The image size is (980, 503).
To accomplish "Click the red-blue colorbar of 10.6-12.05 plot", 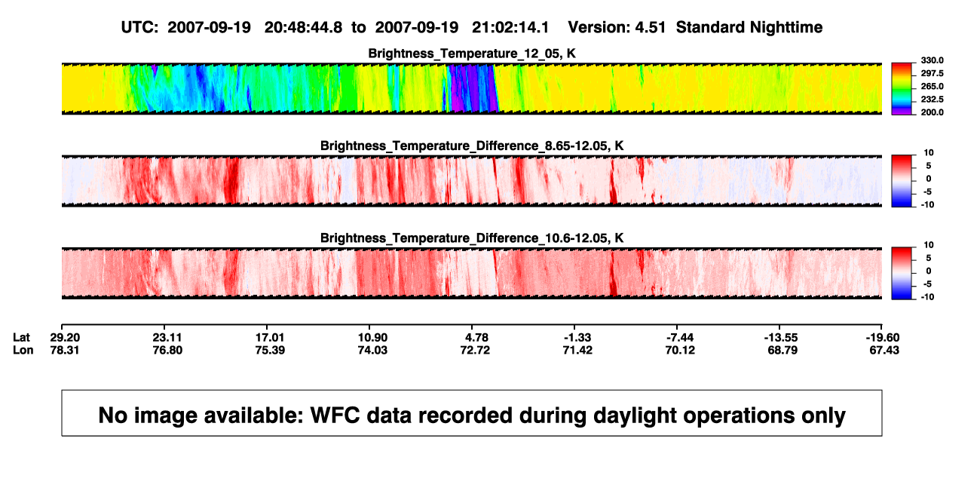I will [902, 273].
